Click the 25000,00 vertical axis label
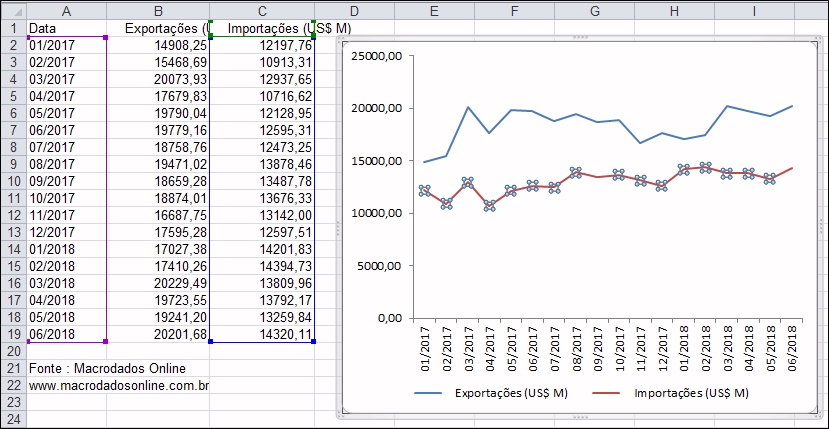Image resolution: width=829 pixels, height=429 pixels. [377, 56]
